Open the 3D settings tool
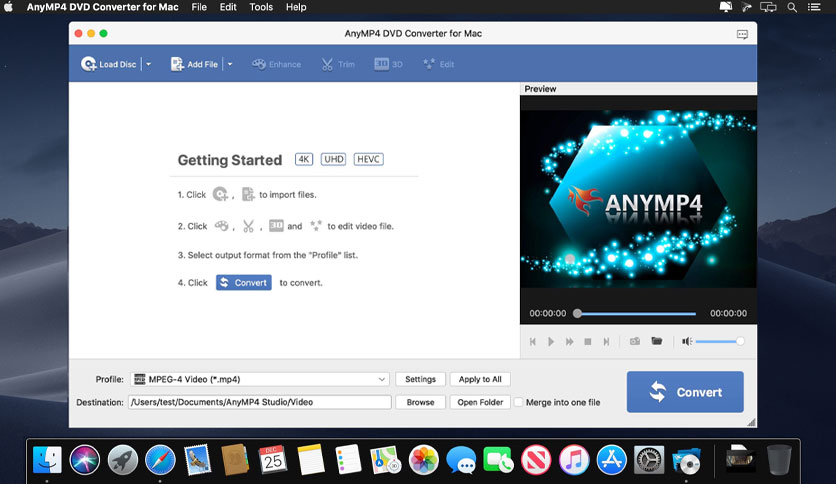Viewport: 836px width, 484px height. coord(388,64)
